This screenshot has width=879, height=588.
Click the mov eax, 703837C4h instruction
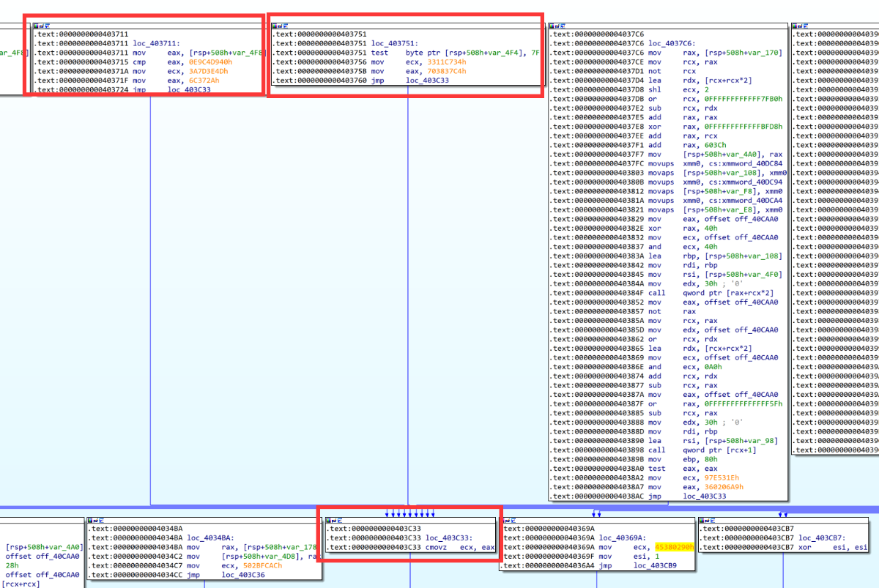coord(368,72)
